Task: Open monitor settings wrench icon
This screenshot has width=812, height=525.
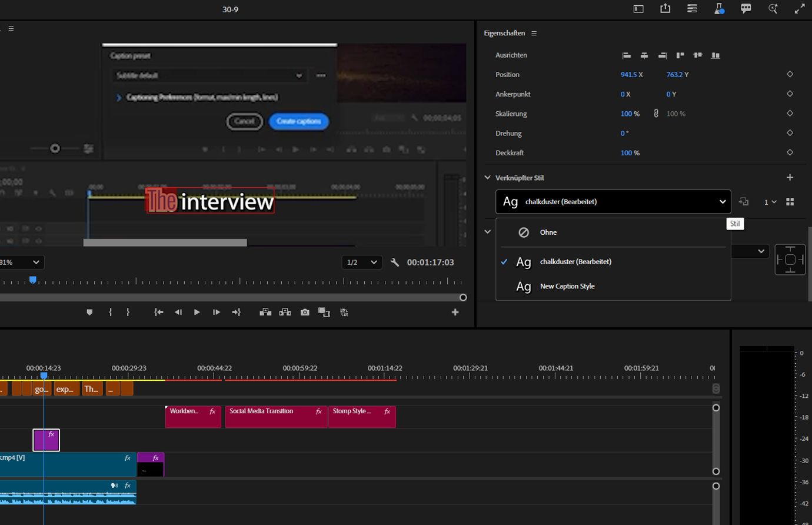Action: click(x=395, y=262)
